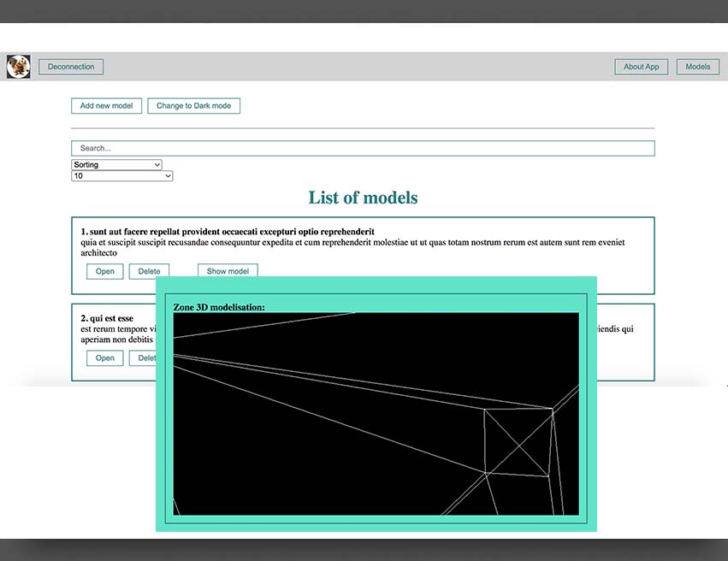The image size is (728, 561).
Task: Expand the Sorting dropdown
Action: click(x=116, y=165)
